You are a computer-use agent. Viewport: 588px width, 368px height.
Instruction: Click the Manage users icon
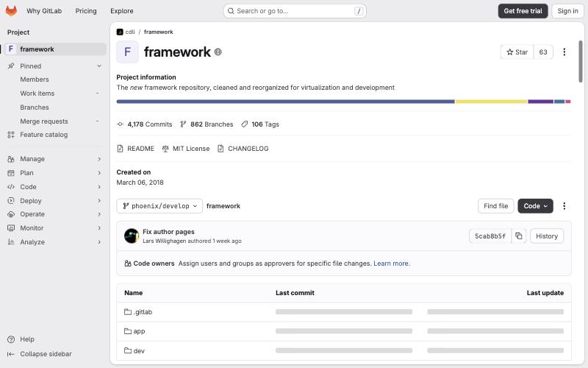pos(11,159)
